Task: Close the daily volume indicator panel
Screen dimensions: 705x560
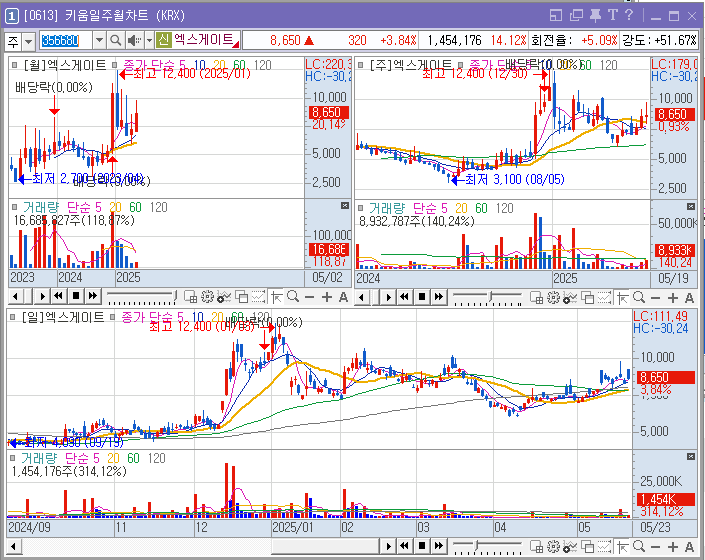Action: [x=691, y=457]
